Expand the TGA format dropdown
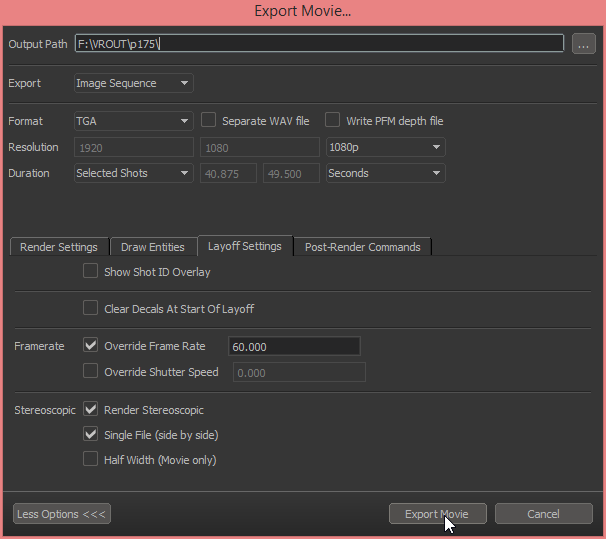Viewport: 606px width, 539px height. pyautogui.click(x=134, y=121)
